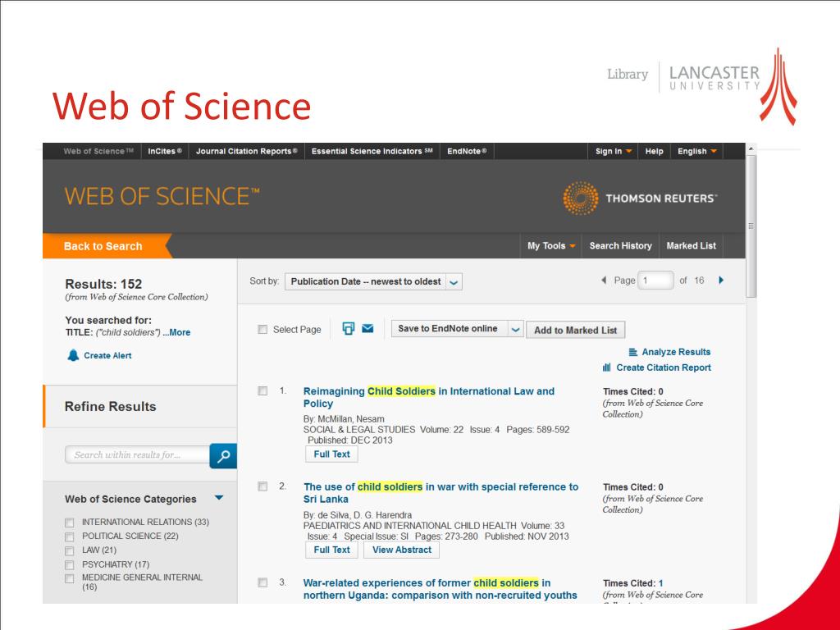The image size is (840, 630).
Task: Click the Add to Marked List button
Action: point(575,330)
